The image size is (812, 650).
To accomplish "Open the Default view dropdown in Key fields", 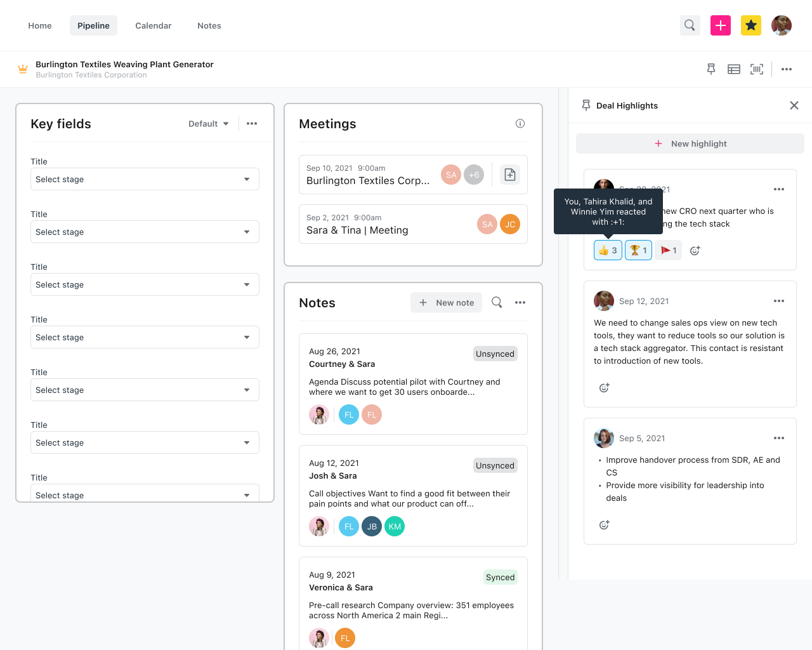I will click(x=209, y=124).
